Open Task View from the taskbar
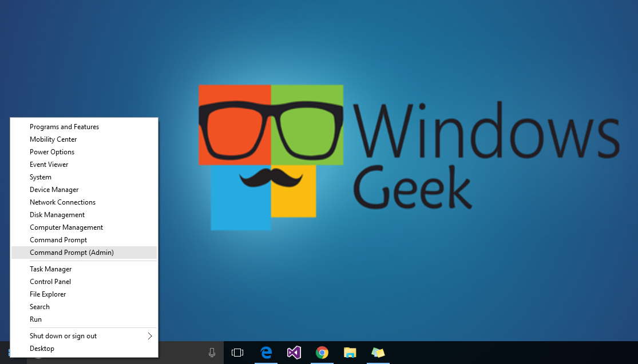Screen dimensions: 638x364 tap(237, 353)
